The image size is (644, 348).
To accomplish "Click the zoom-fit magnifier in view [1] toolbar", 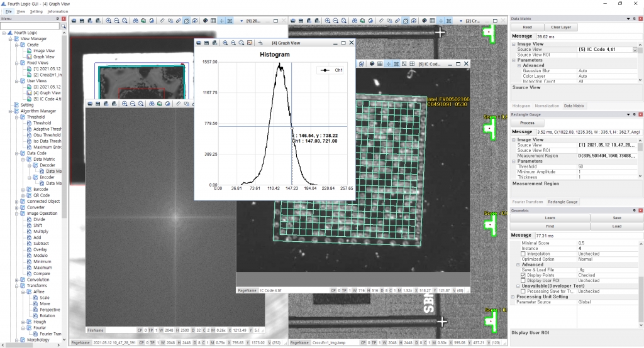I will click(x=125, y=21).
